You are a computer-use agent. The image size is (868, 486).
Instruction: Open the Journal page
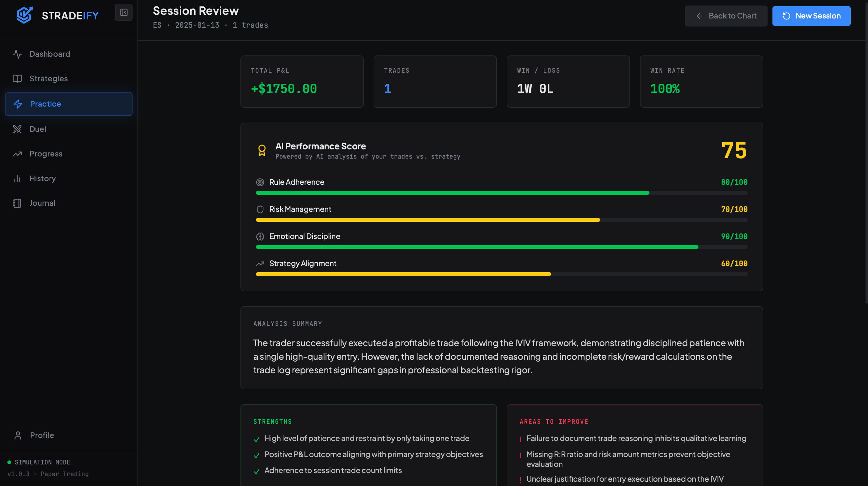click(69, 203)
